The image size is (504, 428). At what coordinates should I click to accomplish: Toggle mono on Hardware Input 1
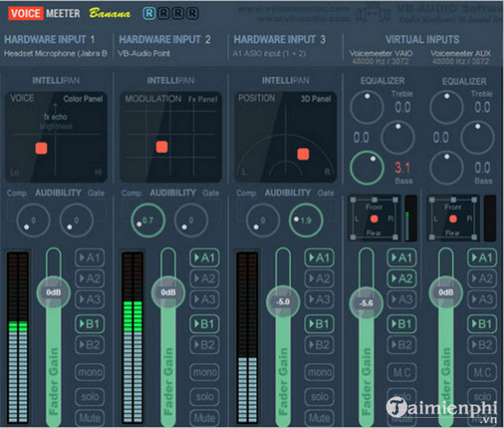tap(90, 373)
